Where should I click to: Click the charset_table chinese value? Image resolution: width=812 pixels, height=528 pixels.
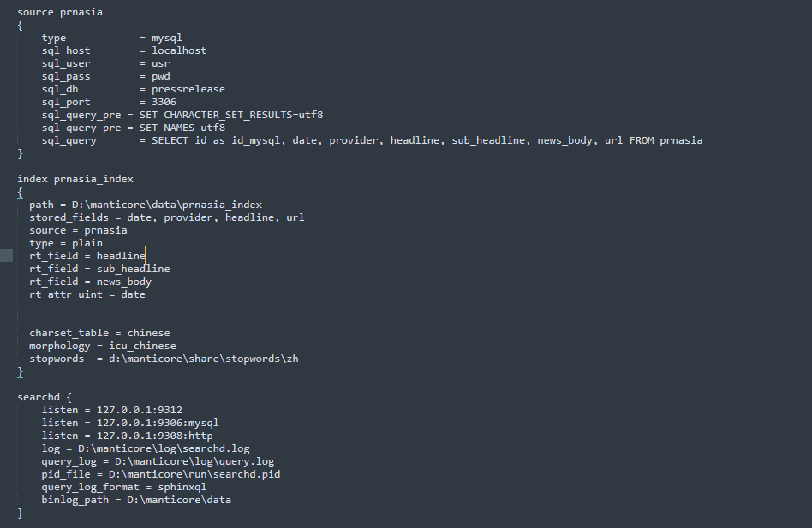click(x=148, y=333)
